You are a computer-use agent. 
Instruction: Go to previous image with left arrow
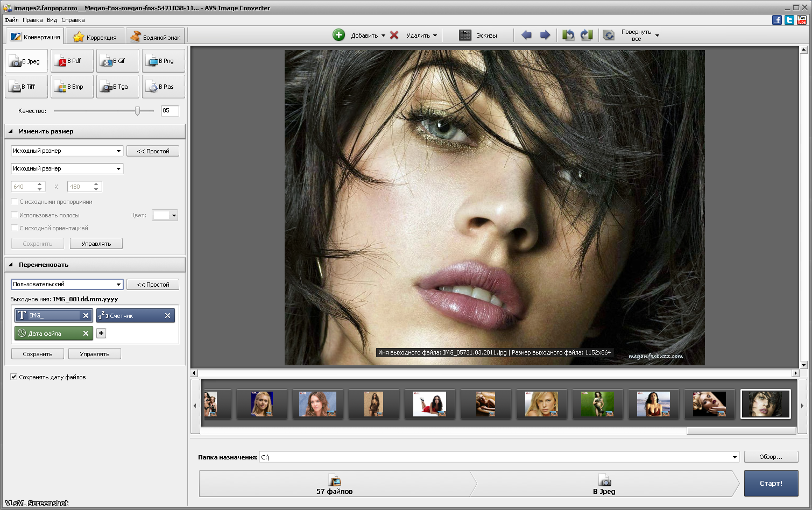526,35
